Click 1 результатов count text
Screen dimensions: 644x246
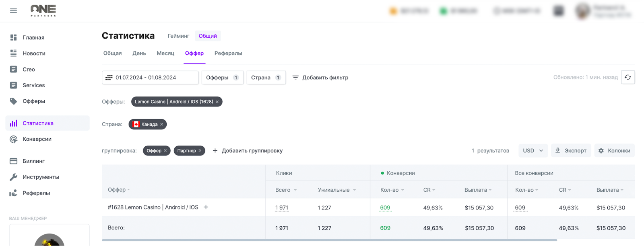(490, 151)
